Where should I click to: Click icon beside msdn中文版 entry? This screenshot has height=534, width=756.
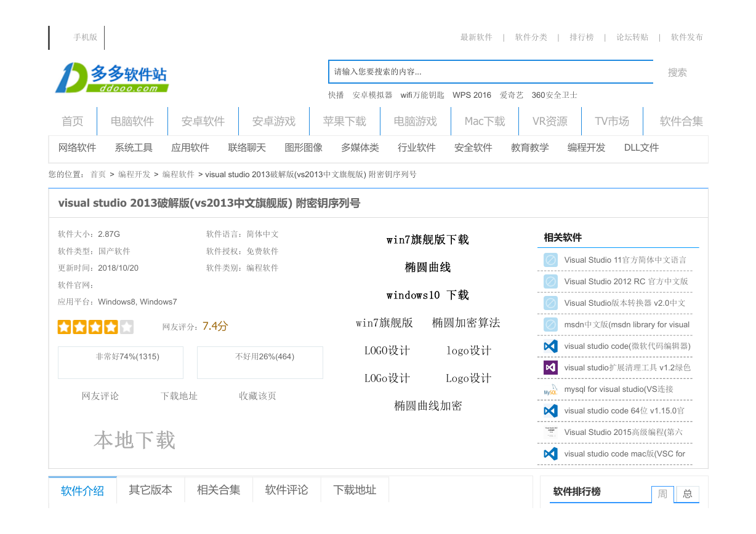point(550,325)
